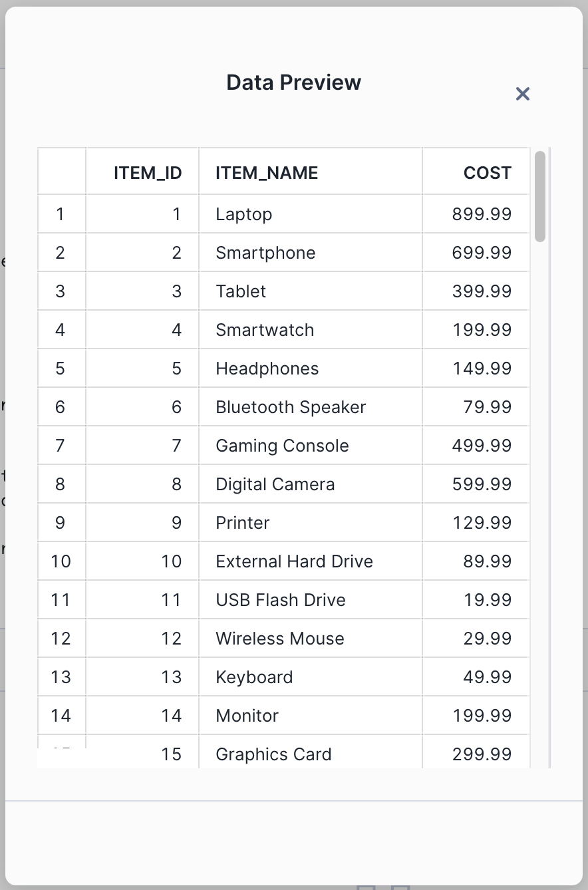Select the Bluetooth Speaker cell
Viewport: 588px width, 890px height.
[291, 407]
